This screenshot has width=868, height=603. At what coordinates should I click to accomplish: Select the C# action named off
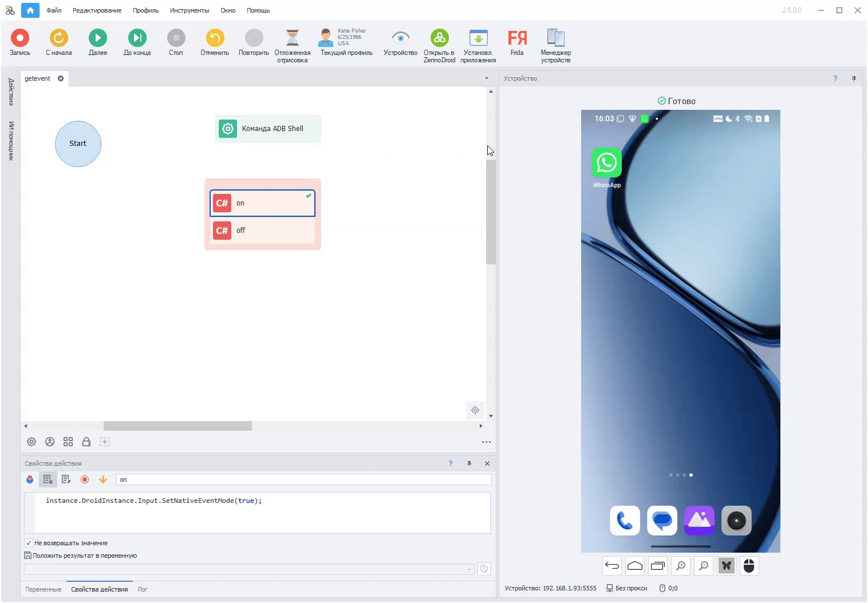pos(262,231)
